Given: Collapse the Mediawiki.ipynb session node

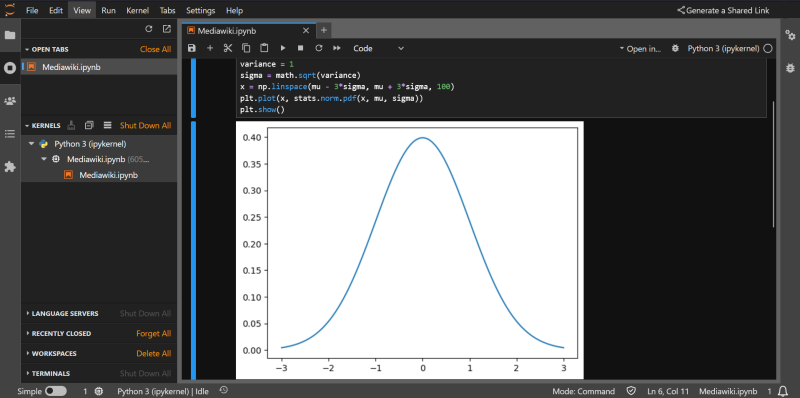Looking at the screenshot, I should point(44,159).
